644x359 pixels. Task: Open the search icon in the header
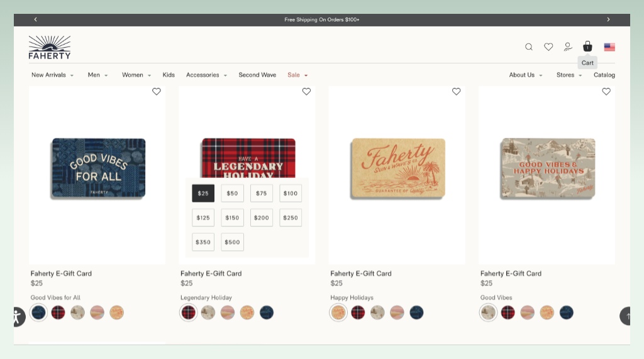click(x=528, y=47)
